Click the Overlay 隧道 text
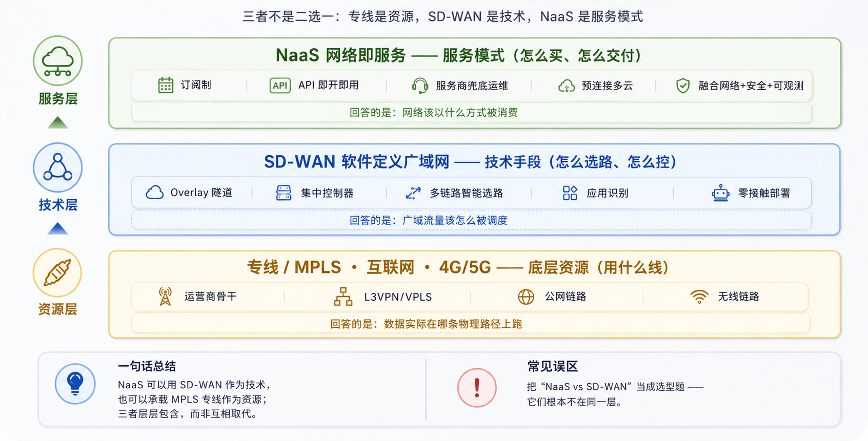This screenshot has height=441, width=868. (x=201, y=193)
